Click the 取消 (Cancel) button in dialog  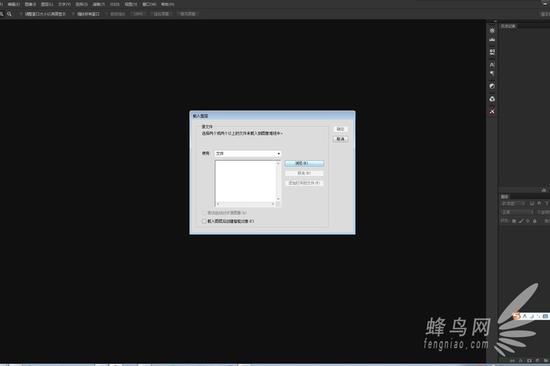(x=340, y=139)
